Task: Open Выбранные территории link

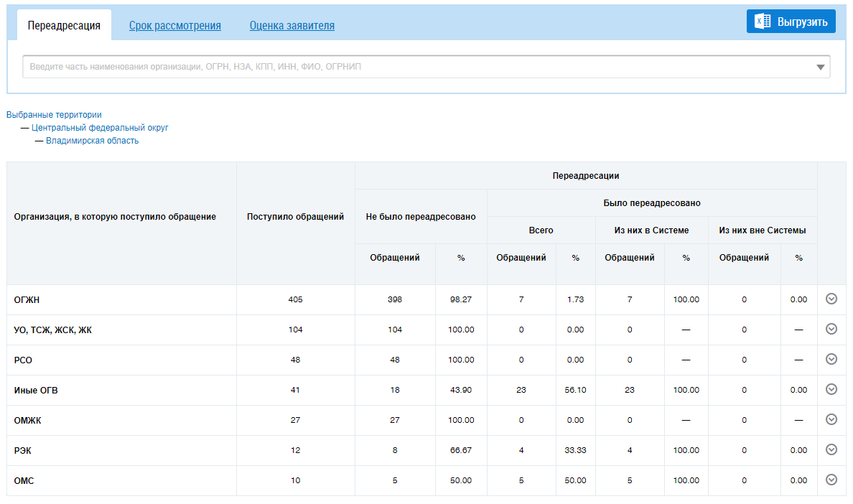Action: [54, 115]
